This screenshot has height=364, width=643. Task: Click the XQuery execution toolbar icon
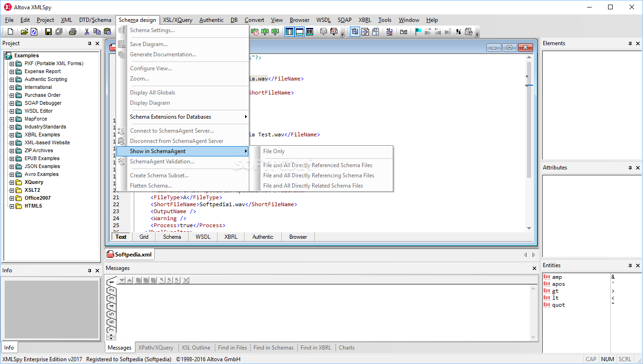275,32
